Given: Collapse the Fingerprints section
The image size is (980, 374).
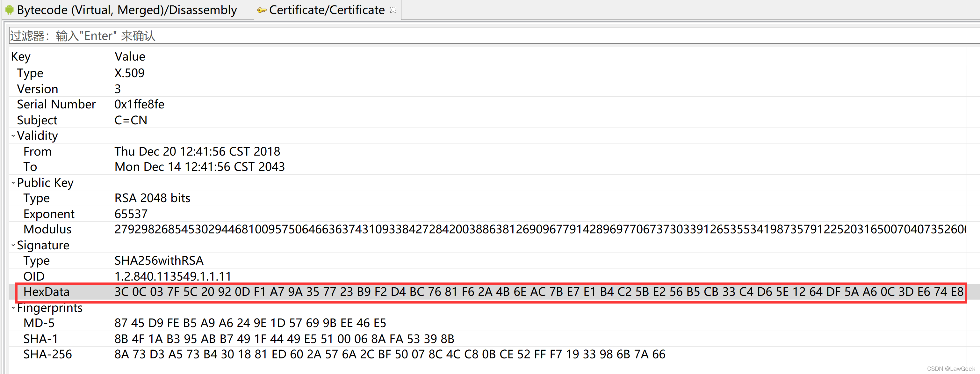Looking at the screenshot, I should [x=13, y=308].
